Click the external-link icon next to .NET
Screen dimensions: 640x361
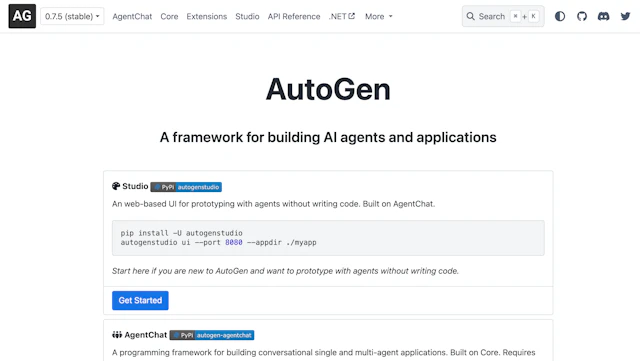[351, 16]
